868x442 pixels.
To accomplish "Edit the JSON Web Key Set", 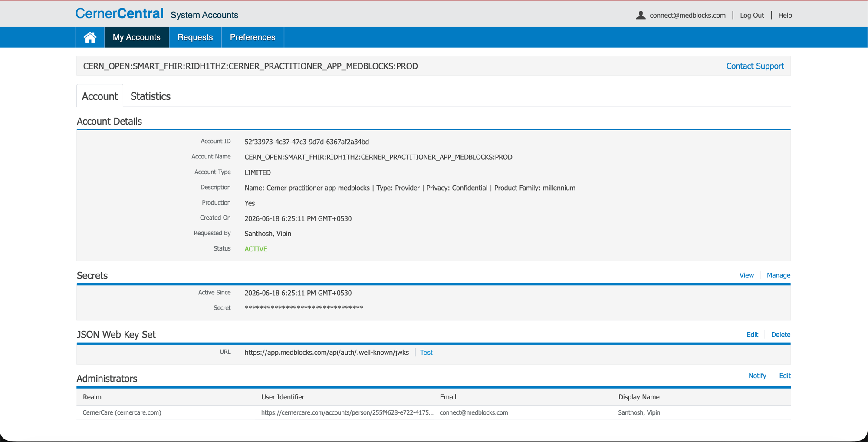I will point(752,335).
